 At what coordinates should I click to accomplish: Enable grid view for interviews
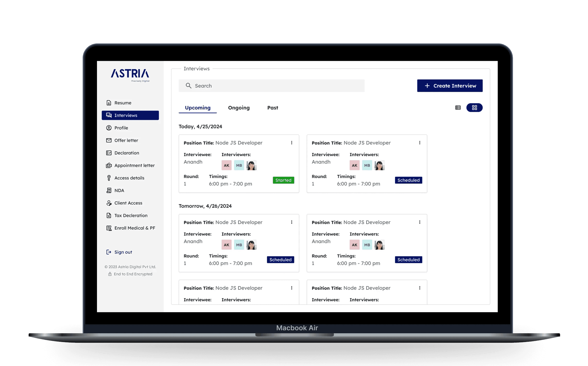(x=475, y=107)
